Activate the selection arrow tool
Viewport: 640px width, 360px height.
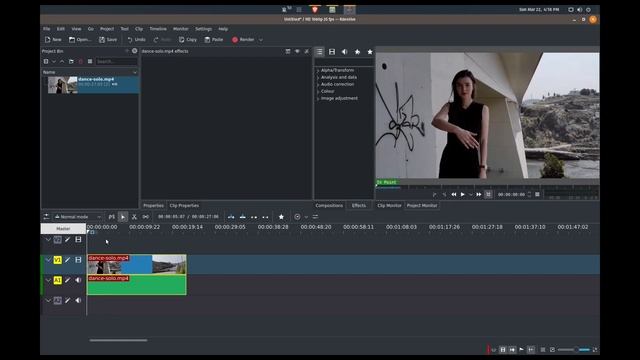[123, 217]
